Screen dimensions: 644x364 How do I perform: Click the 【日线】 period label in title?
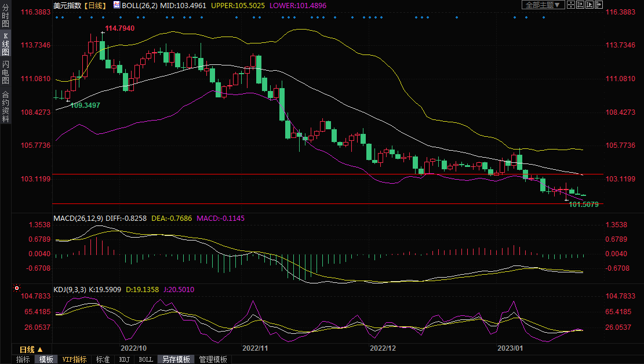93,5
